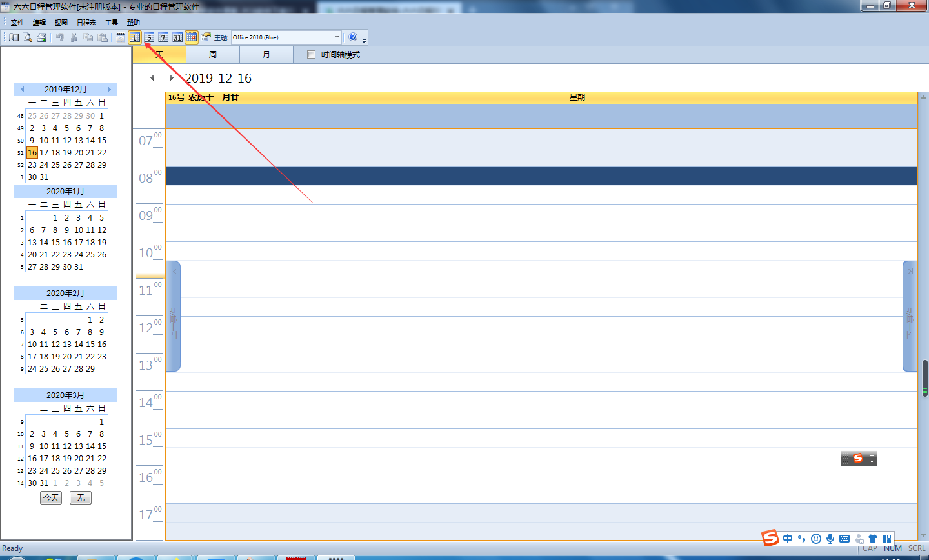Click the Sogou skin shirt icon

pos(873,539)
